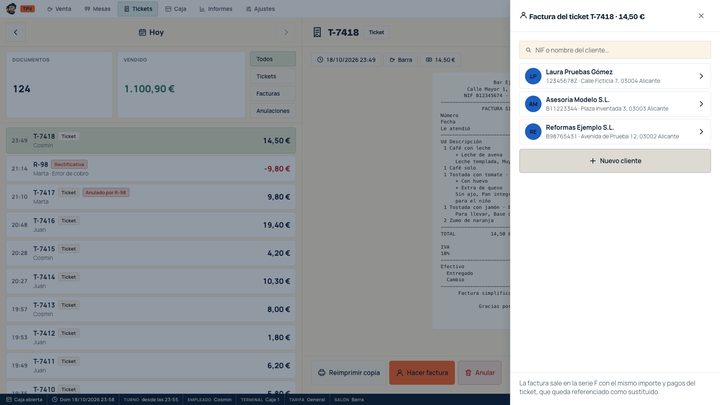Click the clock icon next to 18/10/2026 23:49
Viewport: 720px width, 405px height.
click(320, 60)
